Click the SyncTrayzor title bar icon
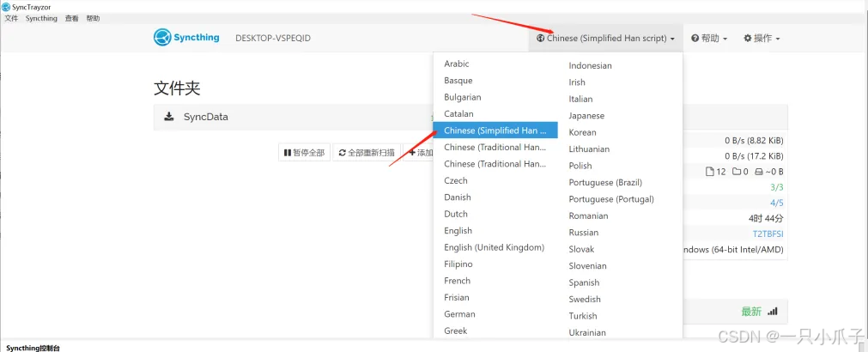Screen dimensions: 868x352 6,7
